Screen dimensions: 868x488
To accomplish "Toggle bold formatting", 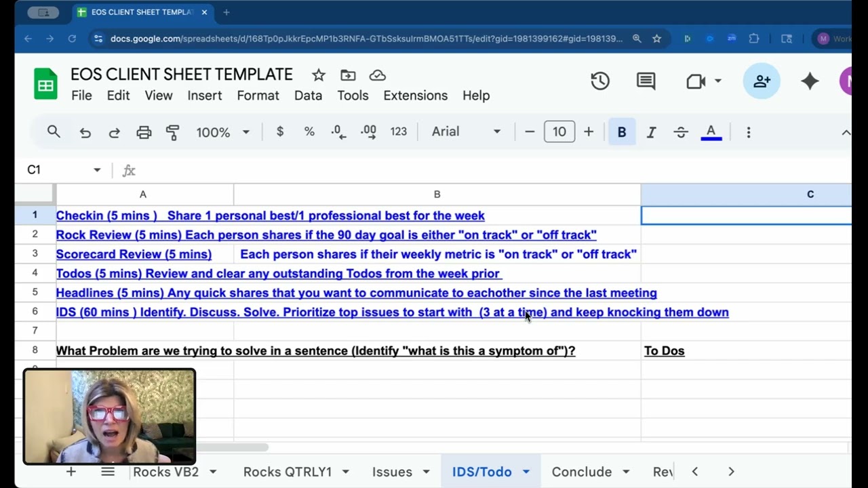I will click(622, 132).
